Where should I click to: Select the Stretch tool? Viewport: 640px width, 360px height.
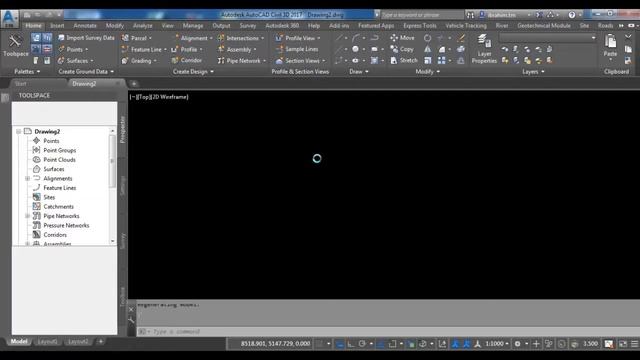404,60
